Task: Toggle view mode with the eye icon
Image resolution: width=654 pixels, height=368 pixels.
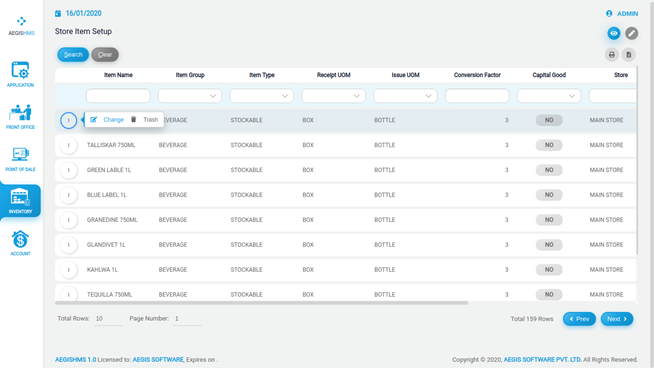Action: pyautogui.click(x=614, y=33)
